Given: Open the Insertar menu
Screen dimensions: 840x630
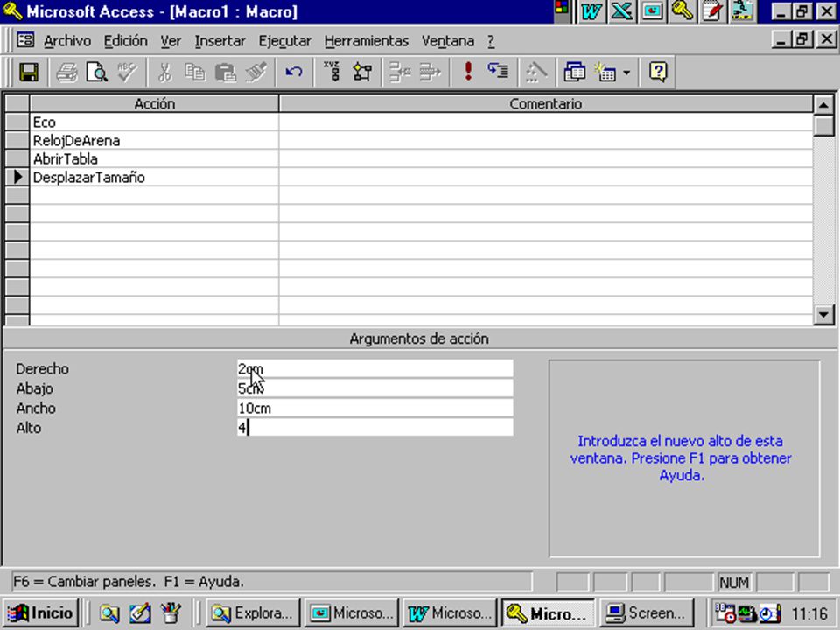Looking at the screenshot, I should point(220,41).
